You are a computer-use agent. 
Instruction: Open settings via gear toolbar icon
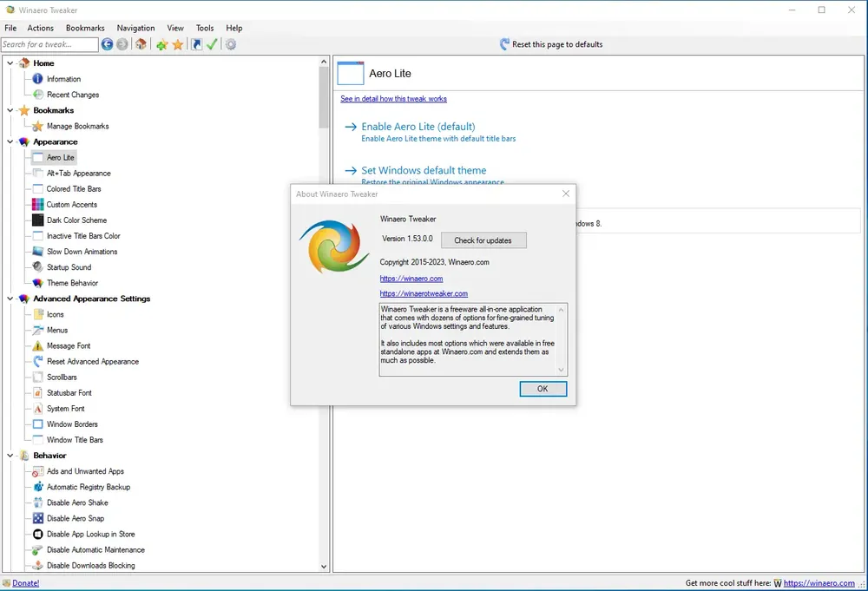point(231,44)
